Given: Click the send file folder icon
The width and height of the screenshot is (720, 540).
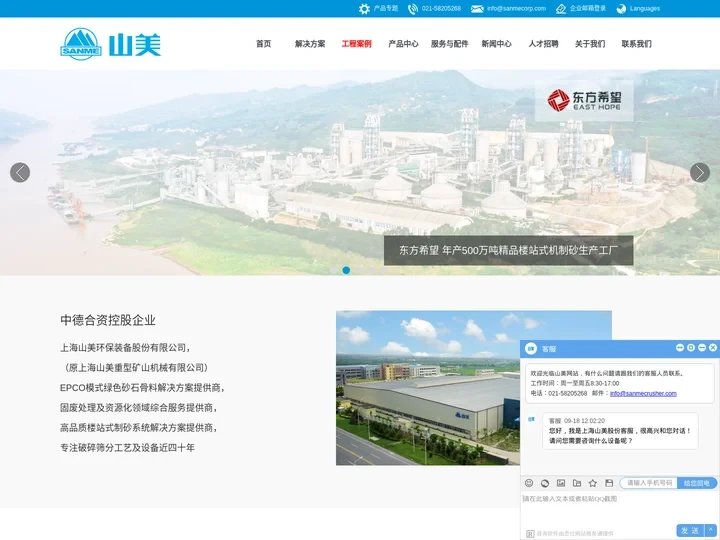Looking at the screenshot, I should [577, 483].
